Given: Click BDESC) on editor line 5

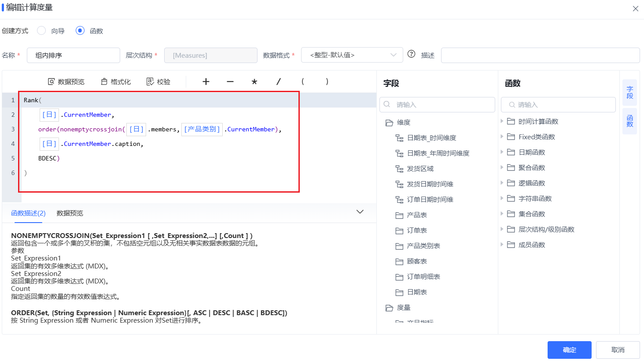Looking at the screenshot, I should pos(49,158).
